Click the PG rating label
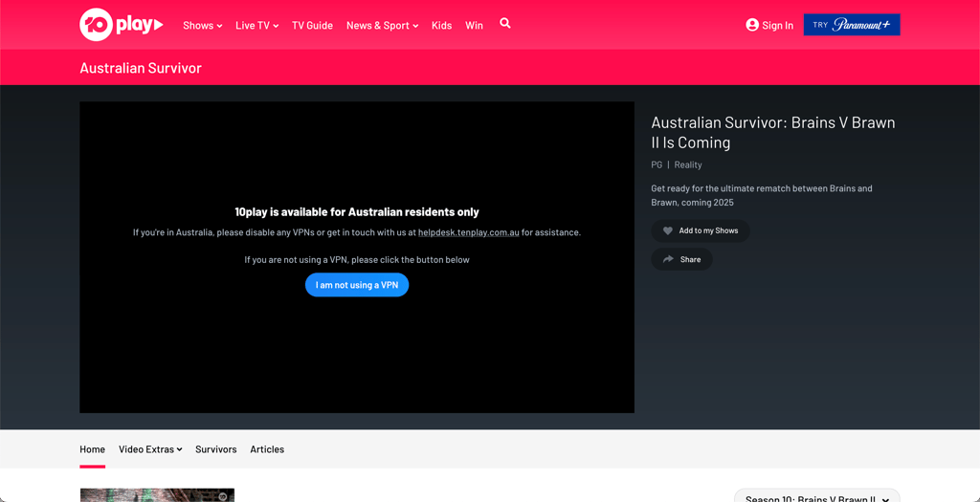Image resolution: width=980 pixels, height=502 pixels. [657, 164]
